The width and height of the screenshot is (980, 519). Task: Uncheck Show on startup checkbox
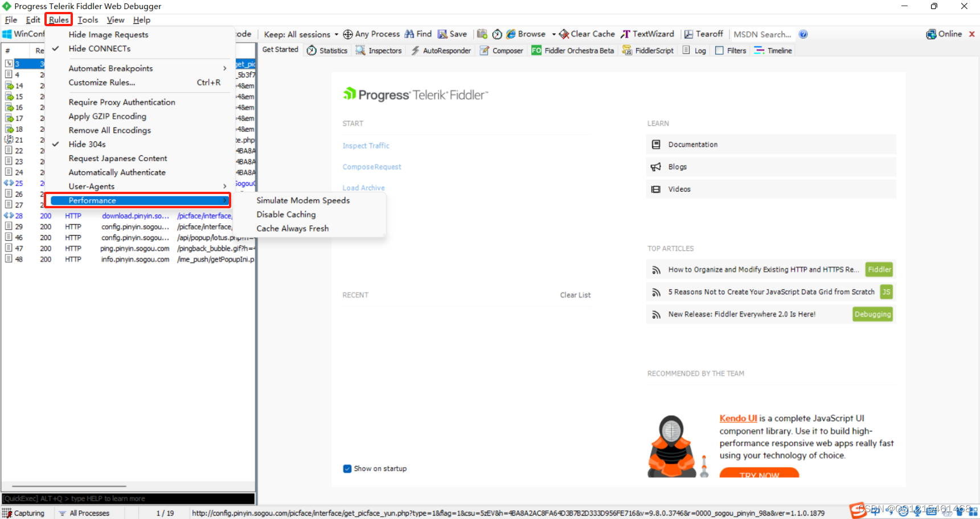point(347,469)
